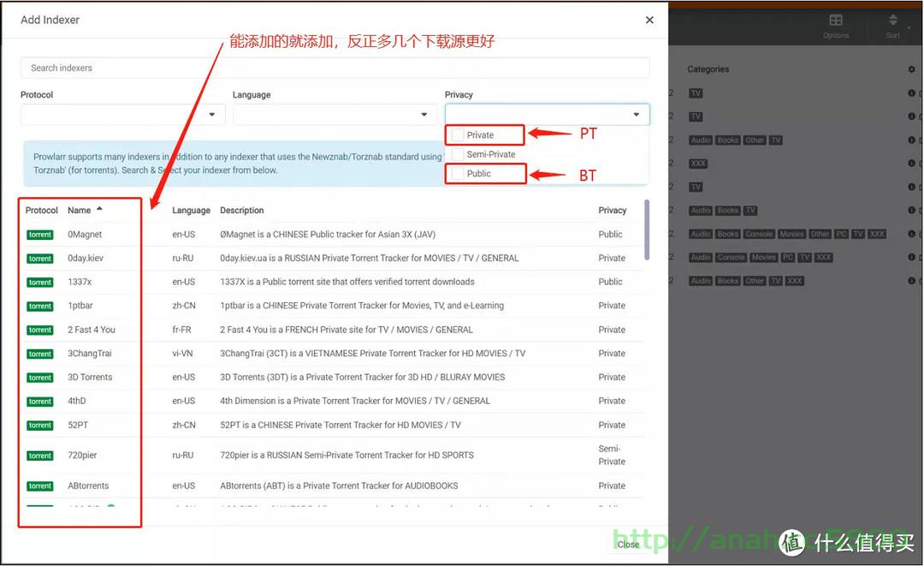Select the 3ChangTrai indexer
The height and width of the screenshot is (566, 924).
(x=90, y=353)
